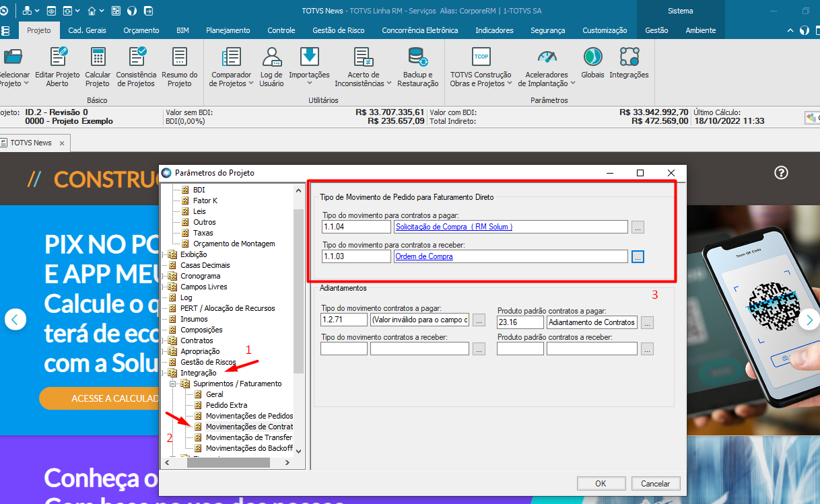Select BDI tree item
Viewport: 820px width, 504px height.
click(199, 190)
